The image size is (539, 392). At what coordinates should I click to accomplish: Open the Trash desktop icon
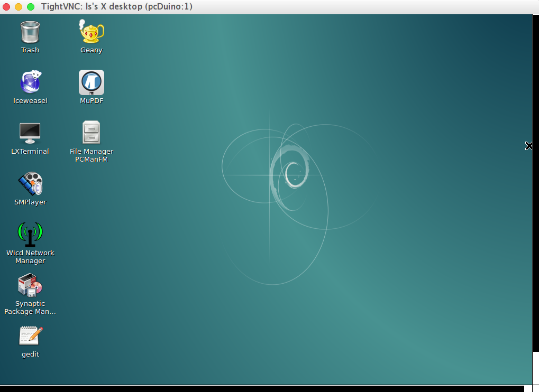tap(30, 32)
